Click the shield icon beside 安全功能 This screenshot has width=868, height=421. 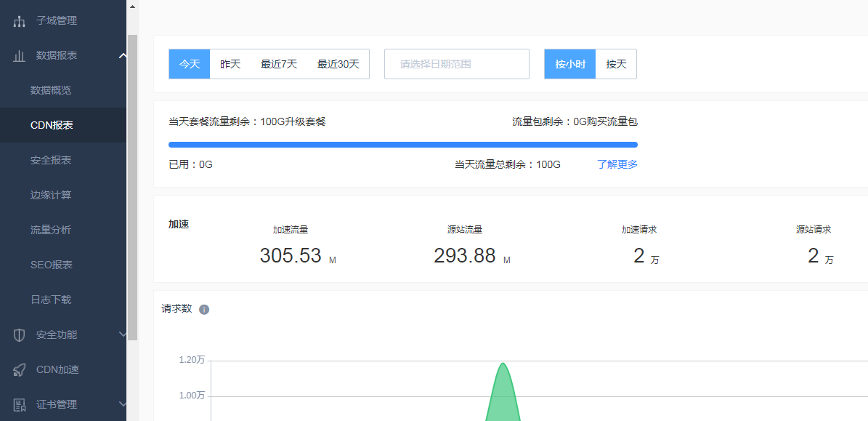[x=20, y=334]
